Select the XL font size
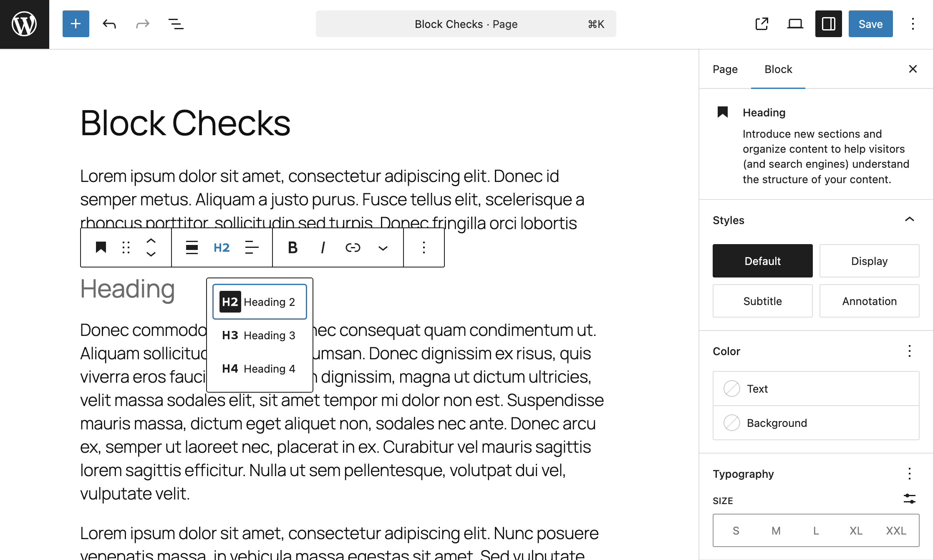933x560 pixels. point(856,530)
